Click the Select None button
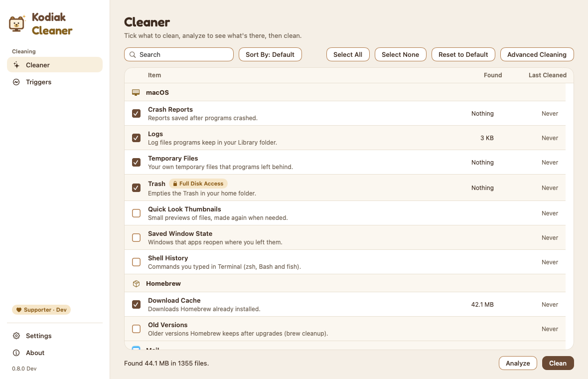Screen dimensions: 588x379 pyautogui.click(x=400, y=54)
